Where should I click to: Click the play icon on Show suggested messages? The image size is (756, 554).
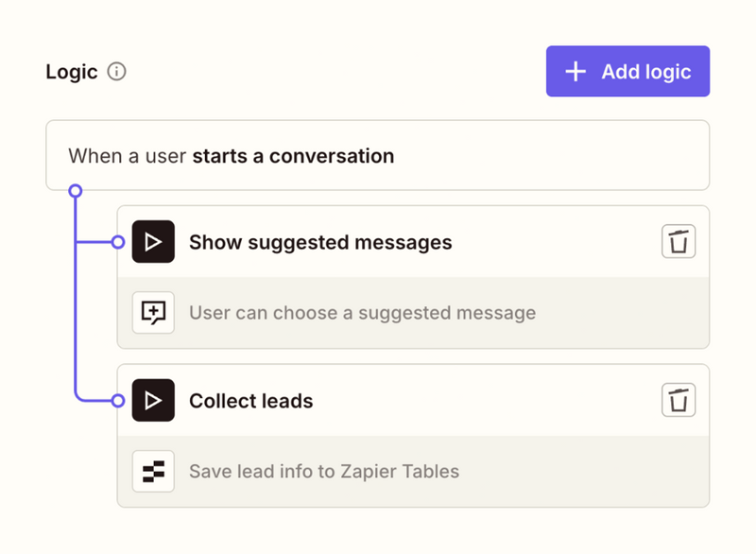pyautogui.click(x=153, y=241)
